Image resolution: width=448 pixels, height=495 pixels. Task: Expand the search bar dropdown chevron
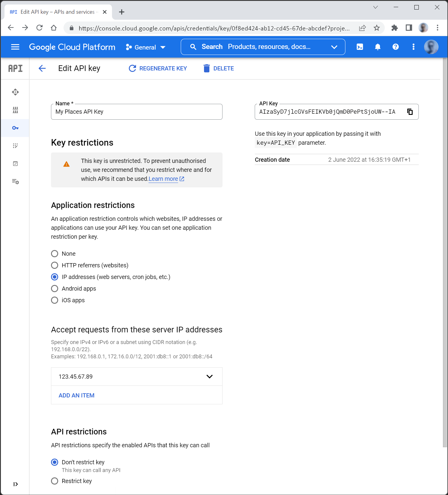(x=334, y=47)
